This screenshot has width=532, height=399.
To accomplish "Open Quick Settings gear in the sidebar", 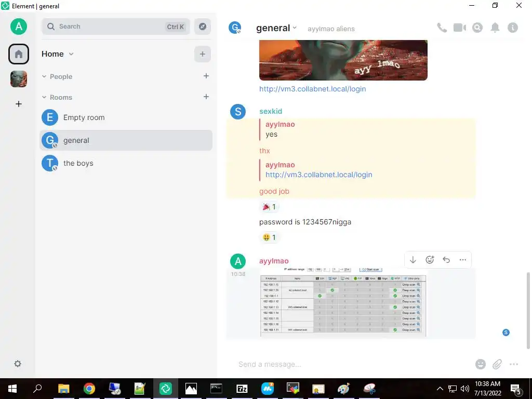I will [x=18, y=364].
